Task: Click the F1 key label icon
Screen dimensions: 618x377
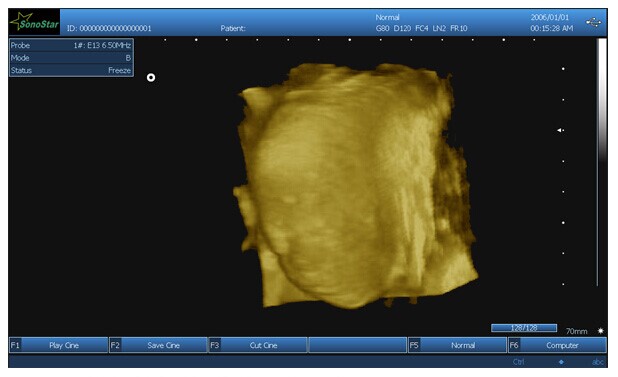Action: point(15,345)
